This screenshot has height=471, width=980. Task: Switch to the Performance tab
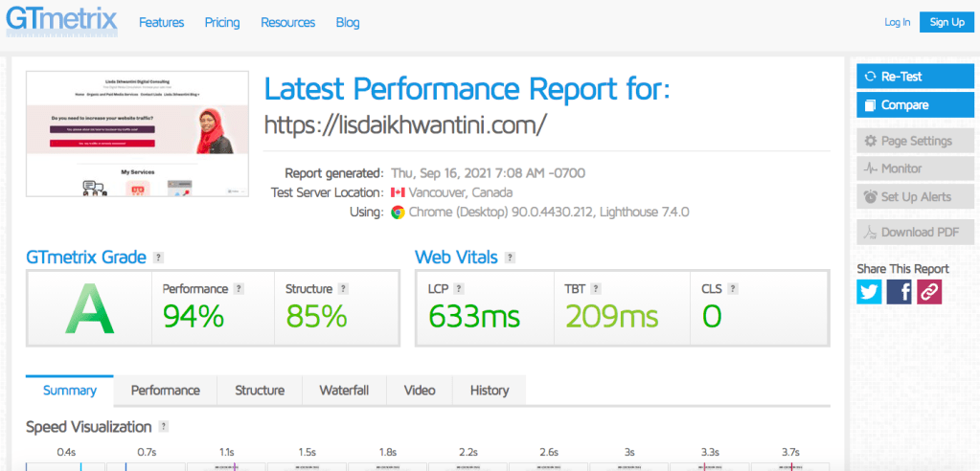point(166,391)
